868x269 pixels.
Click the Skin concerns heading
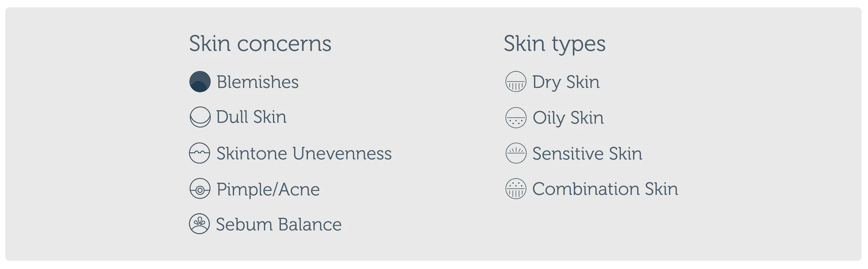(x=260, y=43)
